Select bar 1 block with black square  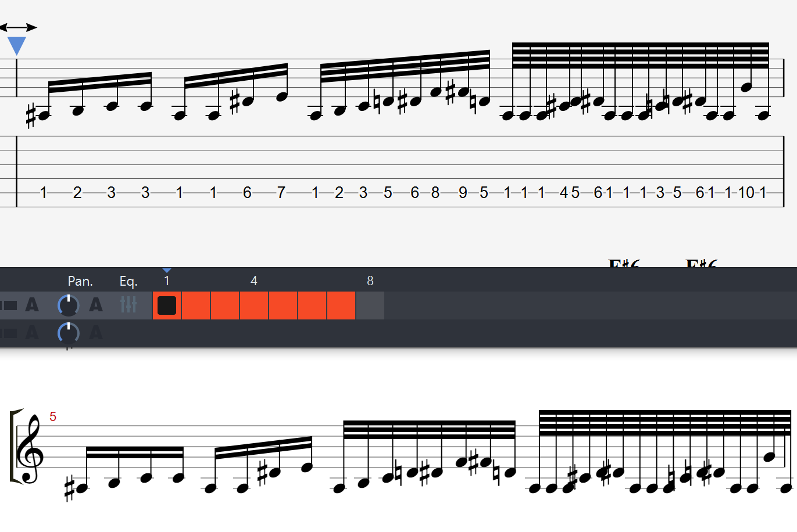[167, 305]
